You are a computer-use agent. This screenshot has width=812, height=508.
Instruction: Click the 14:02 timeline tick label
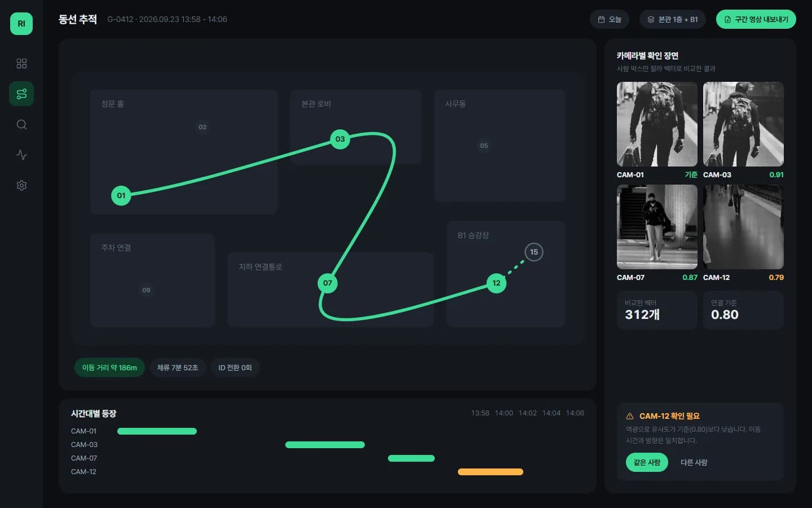click(x=528, y=413)
